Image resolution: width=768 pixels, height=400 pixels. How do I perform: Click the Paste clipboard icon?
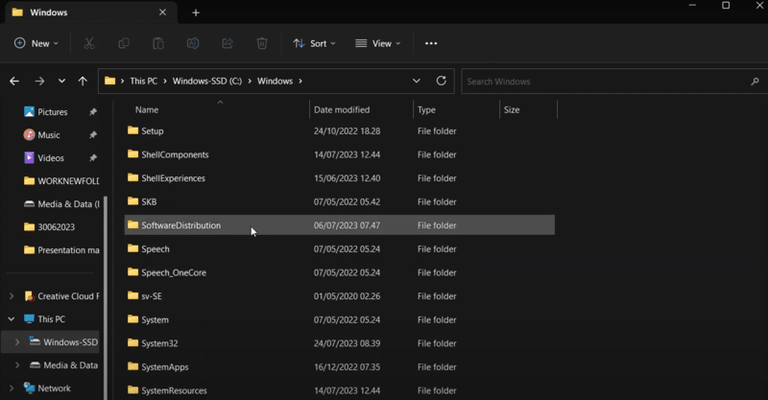(158, 44)
